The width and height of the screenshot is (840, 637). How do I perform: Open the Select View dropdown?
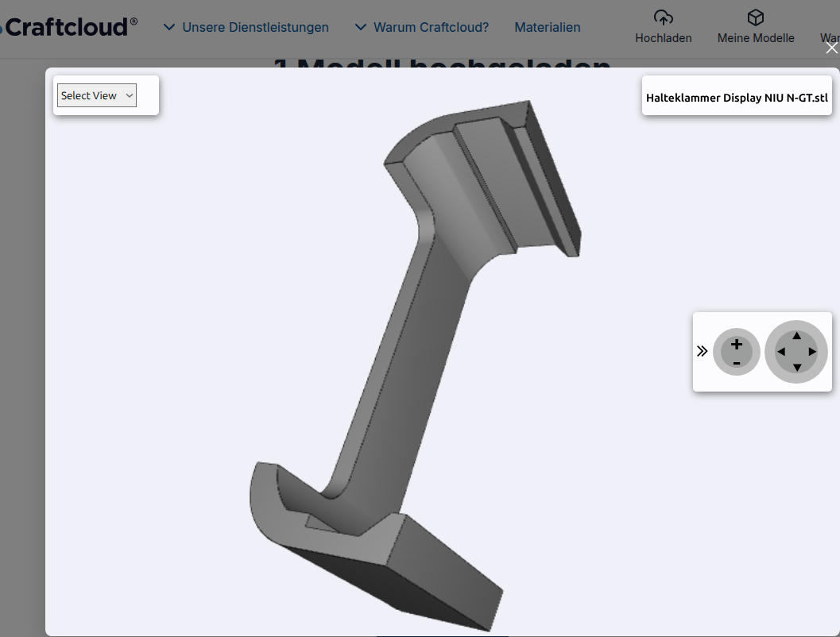pyautogui.click(x=97, y=95)
